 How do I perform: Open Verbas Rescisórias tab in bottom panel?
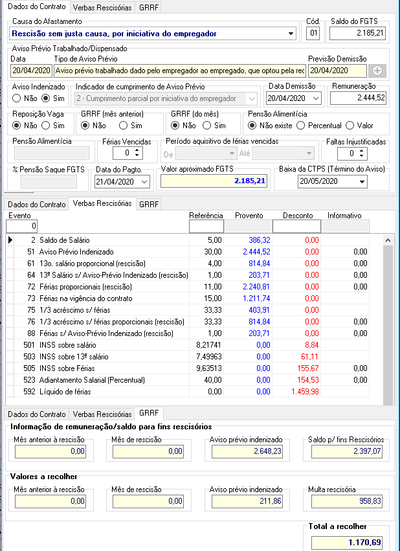(x=102, y=414)
